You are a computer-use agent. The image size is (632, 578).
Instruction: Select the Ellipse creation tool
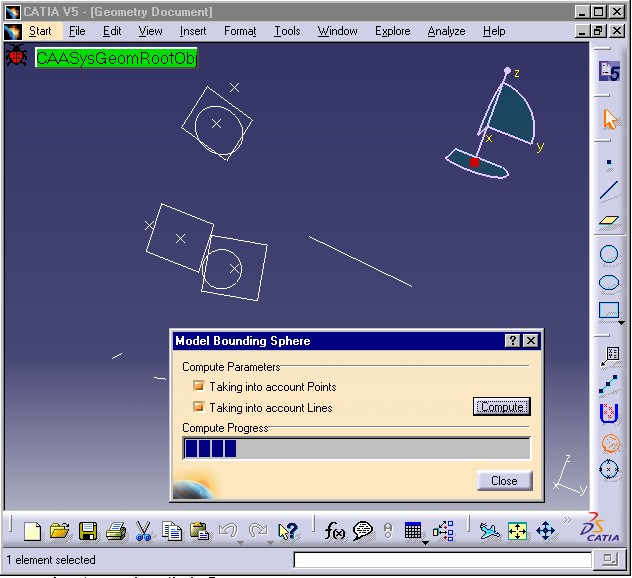click(x=609, y=282)
